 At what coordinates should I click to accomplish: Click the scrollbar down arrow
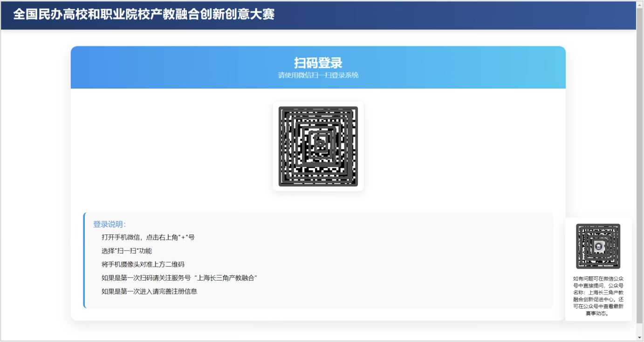[640, 337]
